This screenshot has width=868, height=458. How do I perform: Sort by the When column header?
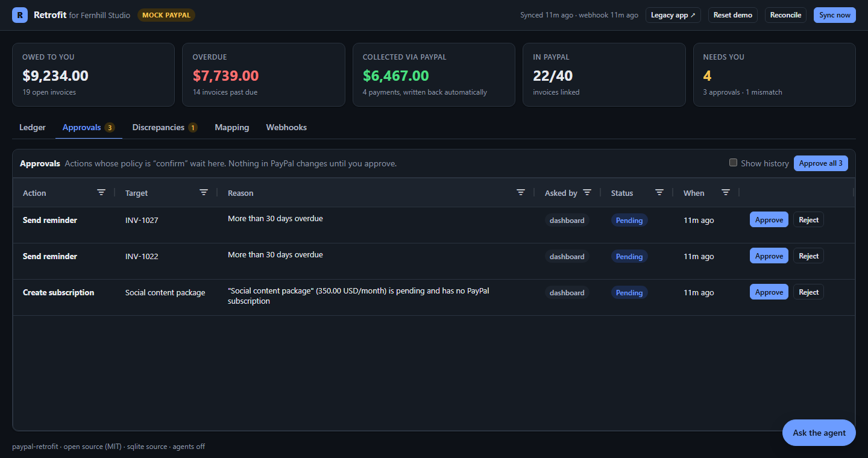point(694,193)
